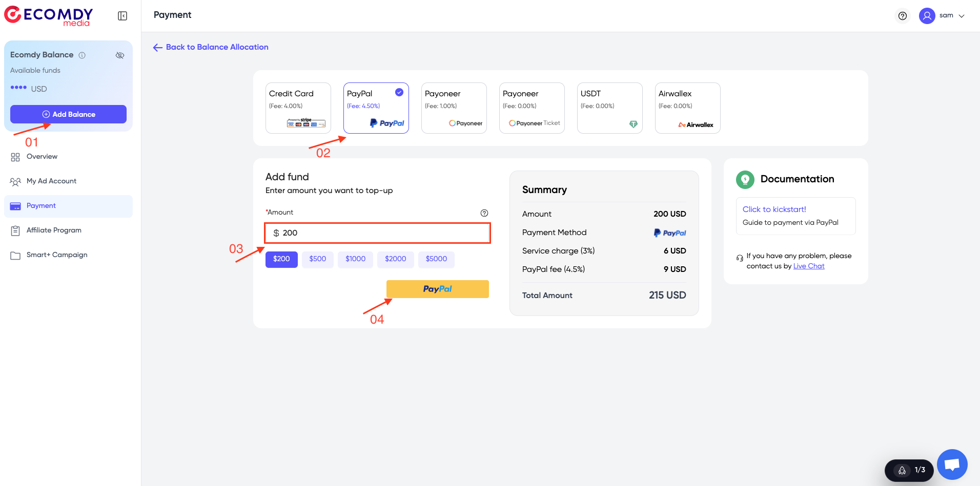Hide Ecomdy Balance with the eye toggle
The height and width of the screenshot is (486, 980).
(x=120, y=55)
